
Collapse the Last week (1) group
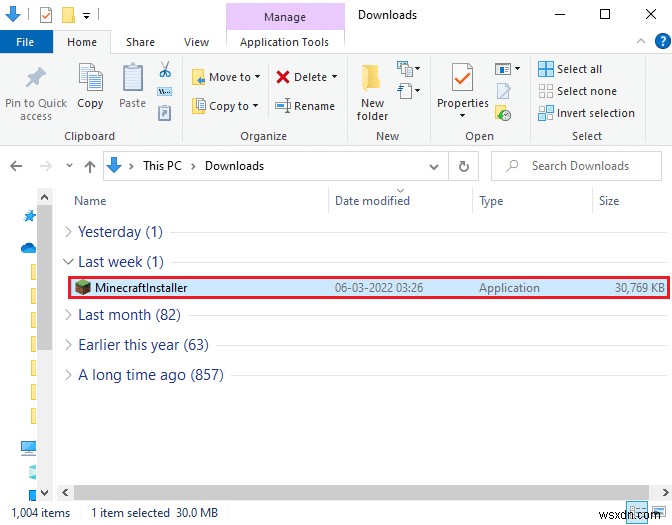pos(68,262)
